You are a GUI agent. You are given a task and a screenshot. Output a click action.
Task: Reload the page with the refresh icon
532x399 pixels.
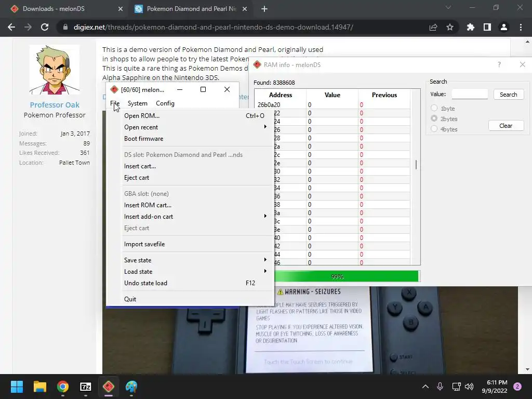pyautogui.click(x=45, y=27)
